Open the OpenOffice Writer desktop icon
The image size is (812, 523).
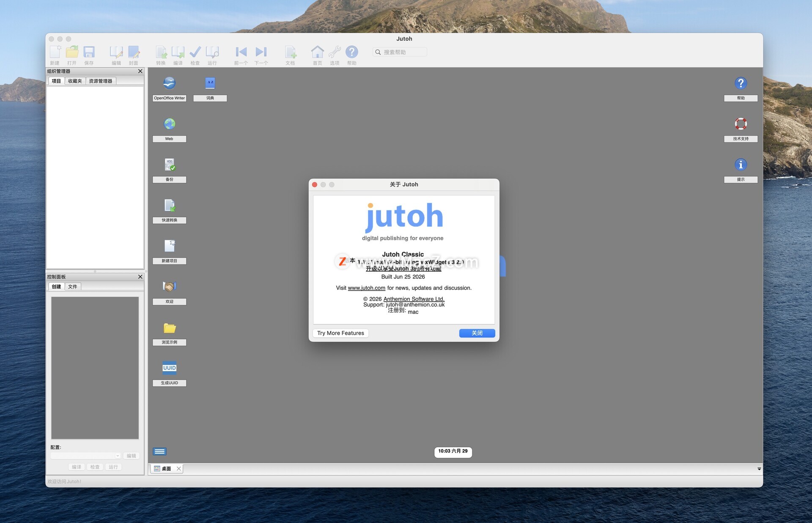[x=170, y=83]
